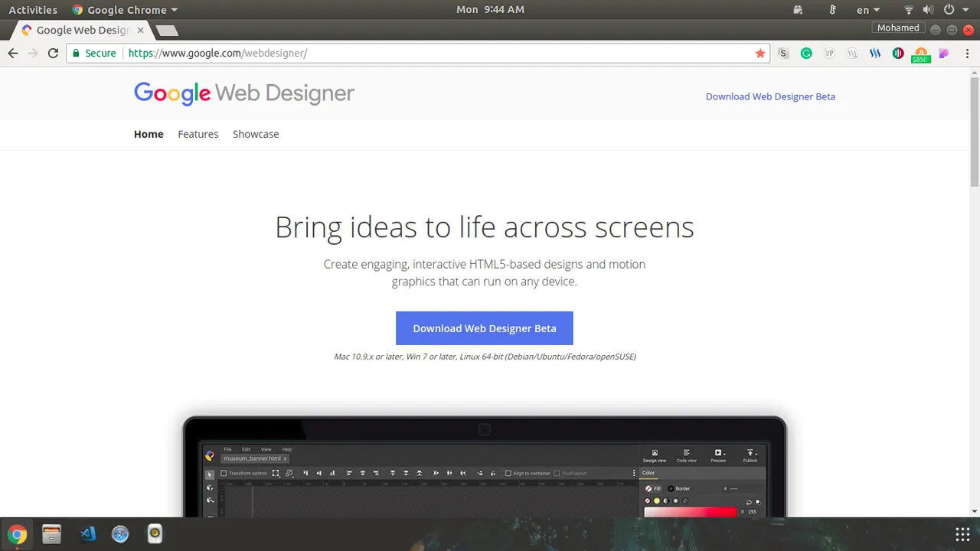Viewport: 980px width, 551px height.
Task: Select the Google Web Designer browser tab
Action: [83, 31]
